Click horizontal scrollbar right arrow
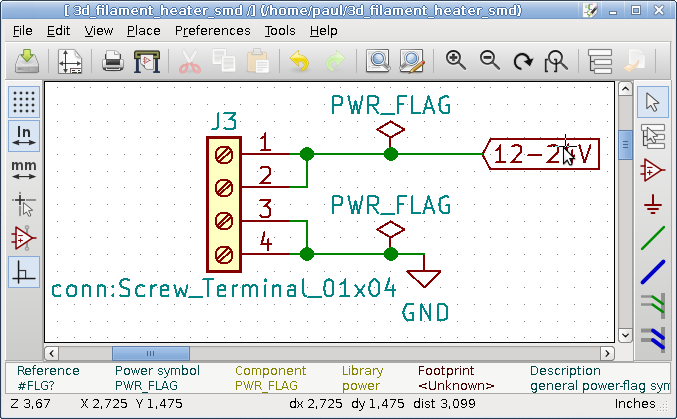 [x=607, y=353]
